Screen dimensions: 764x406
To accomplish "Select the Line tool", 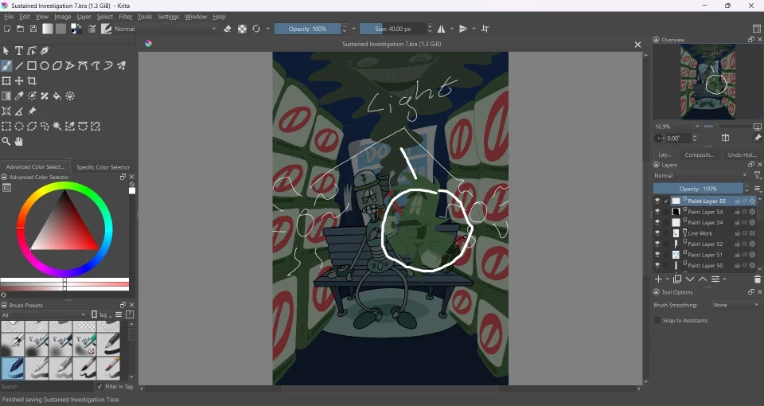I will click(x=19, y=66).
